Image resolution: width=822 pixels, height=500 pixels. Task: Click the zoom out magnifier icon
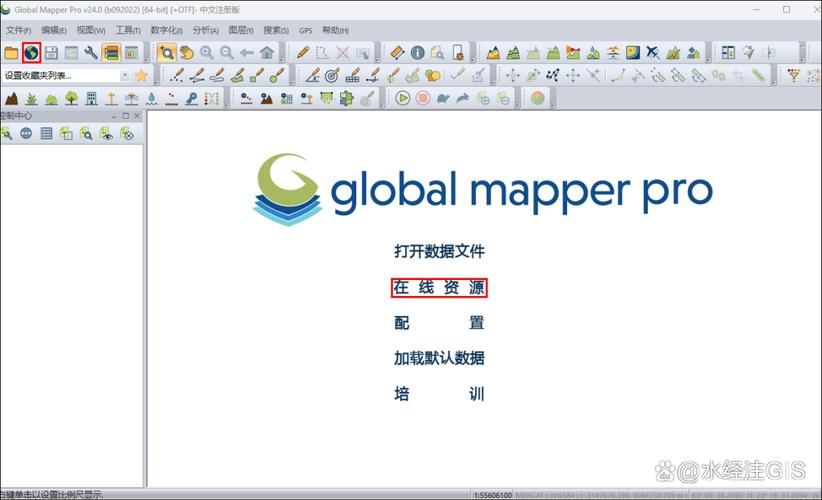(226, 52)
